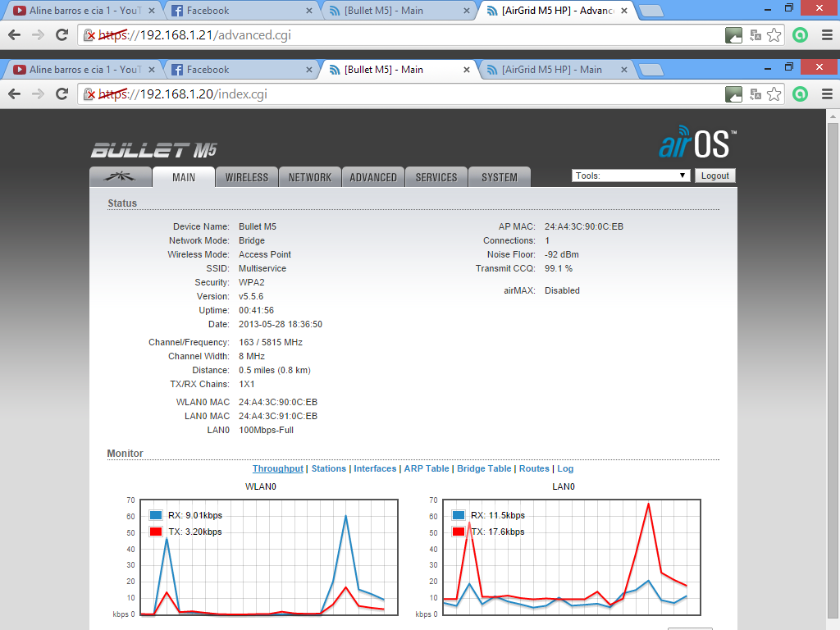Click Back in rear AirGrid Advanced window

[15, 34]
